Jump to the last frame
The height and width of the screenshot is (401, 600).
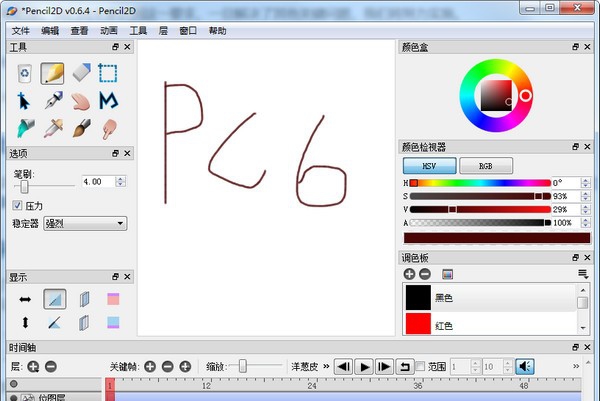[x=384, y=367]
